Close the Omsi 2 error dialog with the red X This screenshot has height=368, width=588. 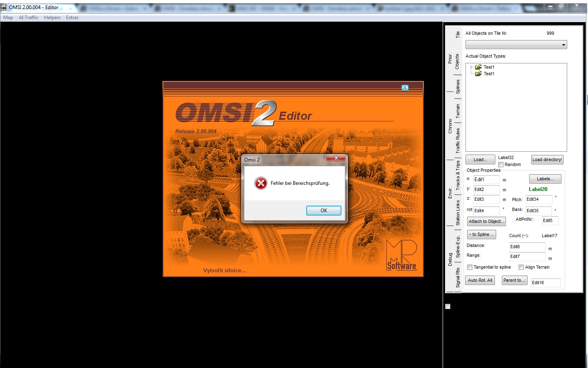(x=336, y=158)
